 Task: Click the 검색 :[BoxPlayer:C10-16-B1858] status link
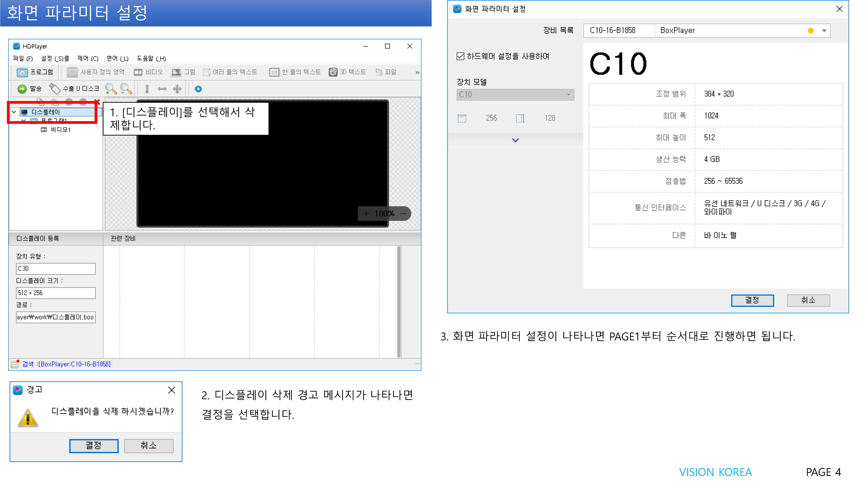[x=66, y=364]
